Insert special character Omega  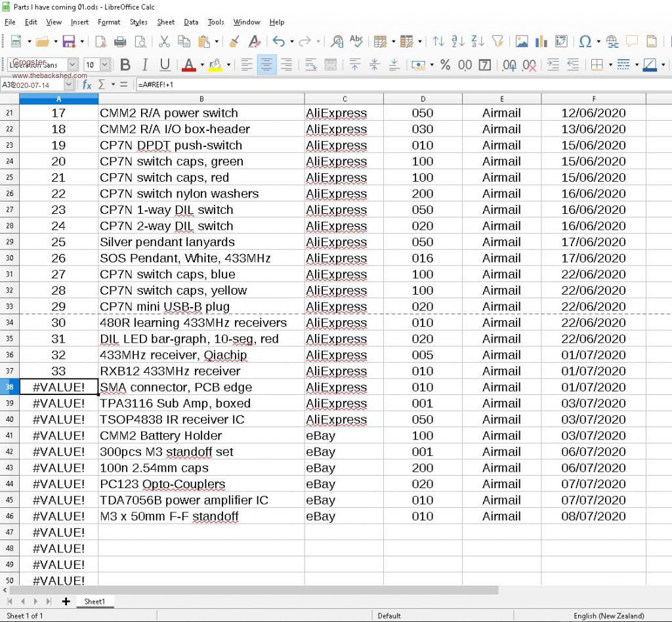[585, 41]
